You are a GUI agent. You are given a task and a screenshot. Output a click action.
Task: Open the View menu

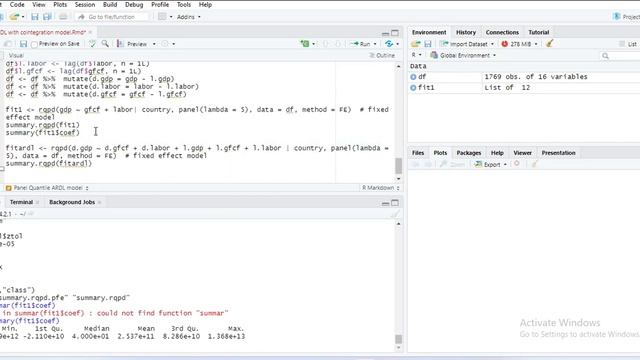pos(39,4)
